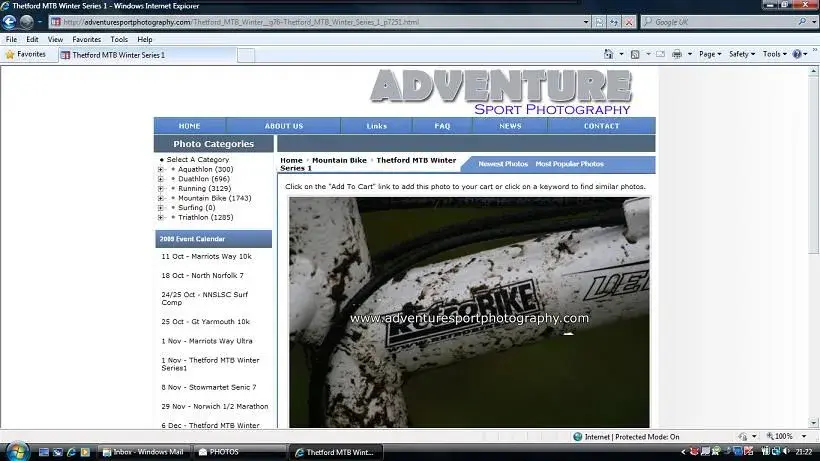Open 25 Oct - Gt Yarmouth 10k event
The height and width of the screenshot is (461, 820).
206,322
